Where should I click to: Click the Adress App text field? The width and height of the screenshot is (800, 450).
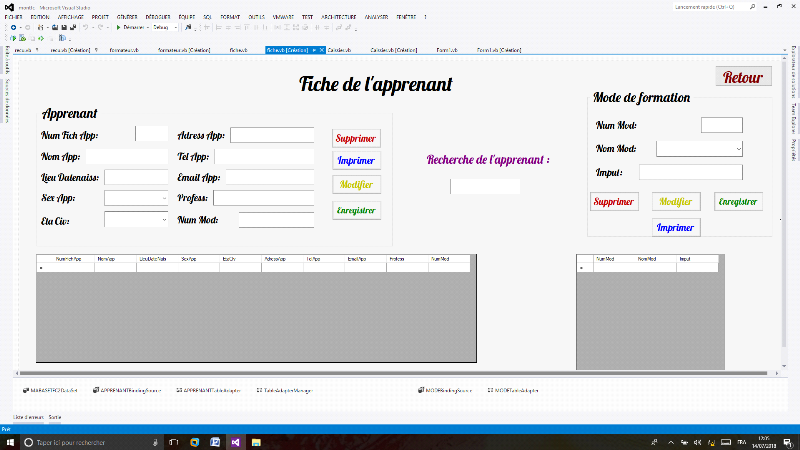(x=272, y=135)
